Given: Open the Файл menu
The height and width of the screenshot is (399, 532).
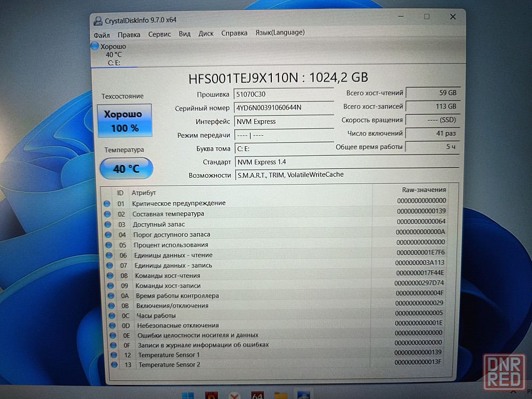Looking at the screenshot, I should (102, 35).
